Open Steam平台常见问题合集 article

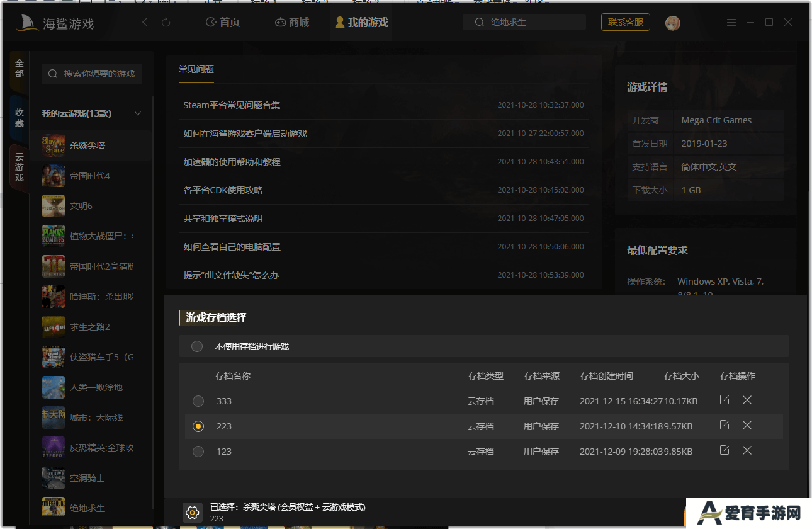click(x=232, y=105)
